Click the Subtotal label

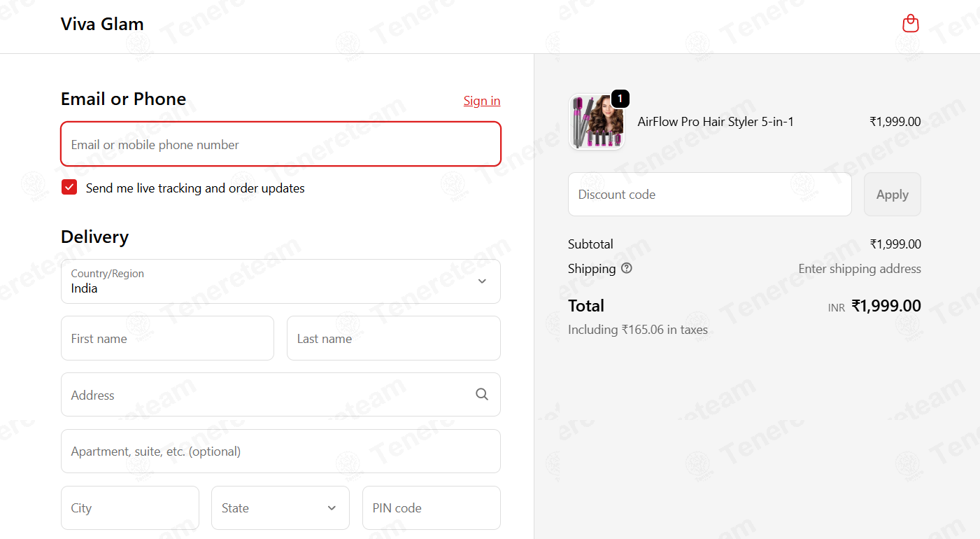pos(590,244)
